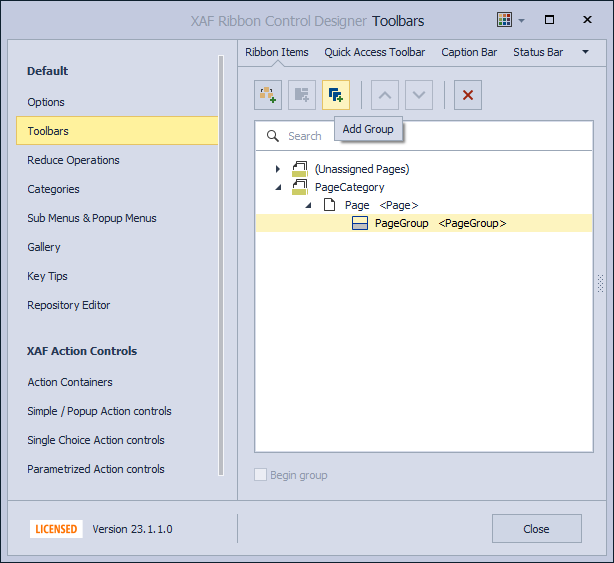The width and height of the screenshot is (614, 563).
Task: Select Toolbars in the left navigation
Action: (x=117, y=131)
